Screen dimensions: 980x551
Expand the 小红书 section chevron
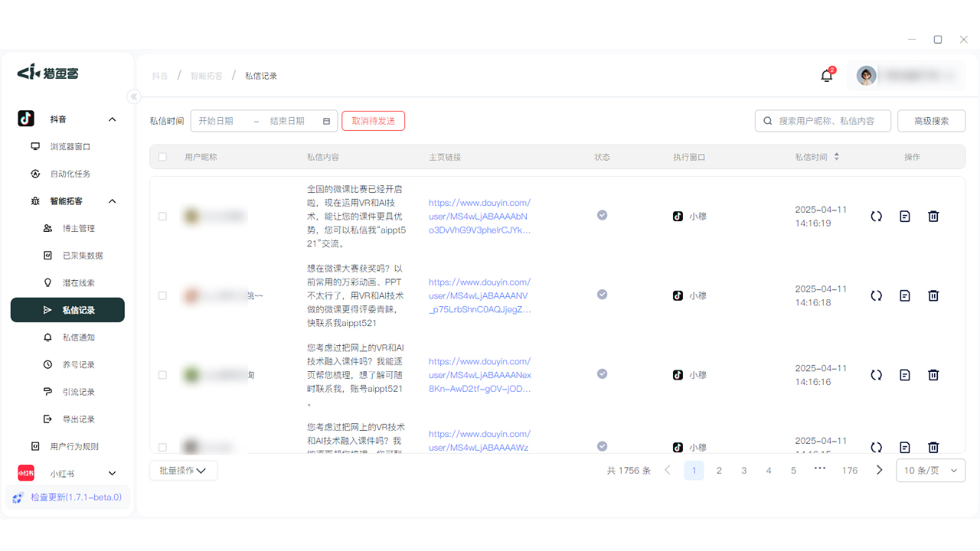point(113,474)
